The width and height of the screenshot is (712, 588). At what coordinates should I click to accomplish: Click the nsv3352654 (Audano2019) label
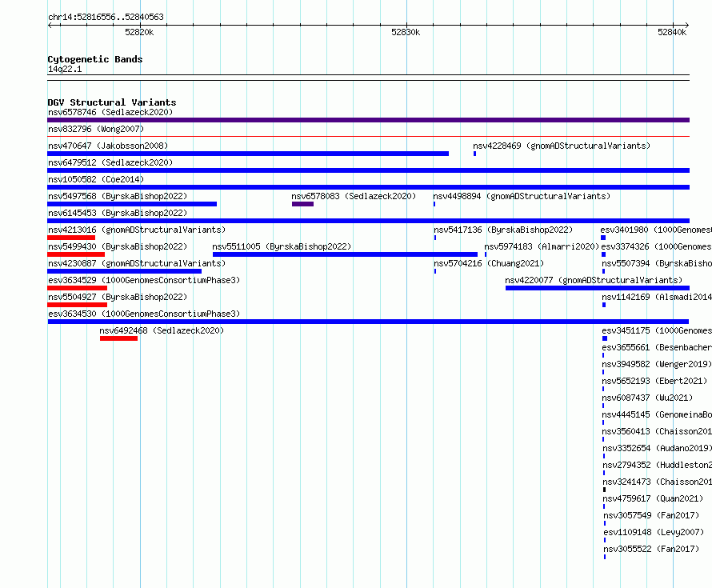click(657, 448)
